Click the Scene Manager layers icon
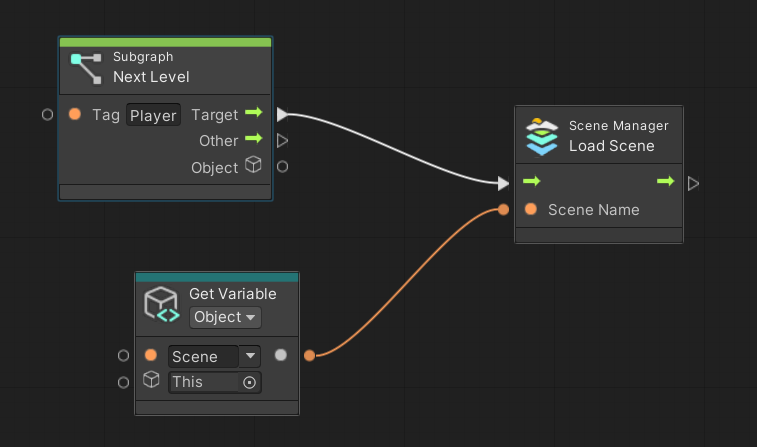Viewport: 757px width, 447px height. 542,136
